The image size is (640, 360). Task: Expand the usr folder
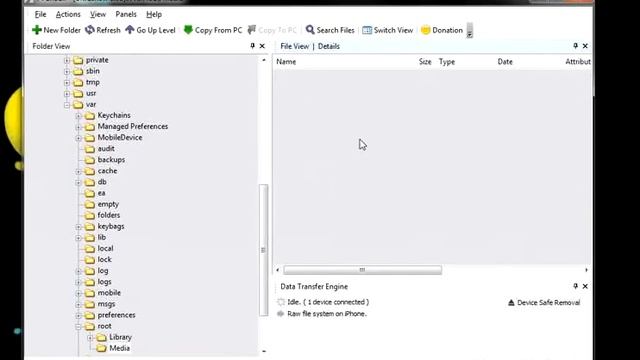coord(67,93)
